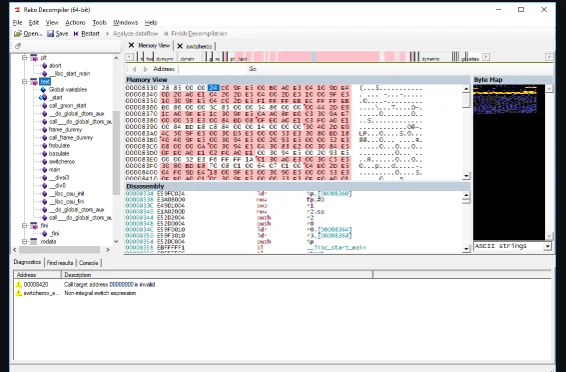The width and height of the screenshot is (566, 372).
Task: Collapse the .text tree node
Action: point(25,82)
